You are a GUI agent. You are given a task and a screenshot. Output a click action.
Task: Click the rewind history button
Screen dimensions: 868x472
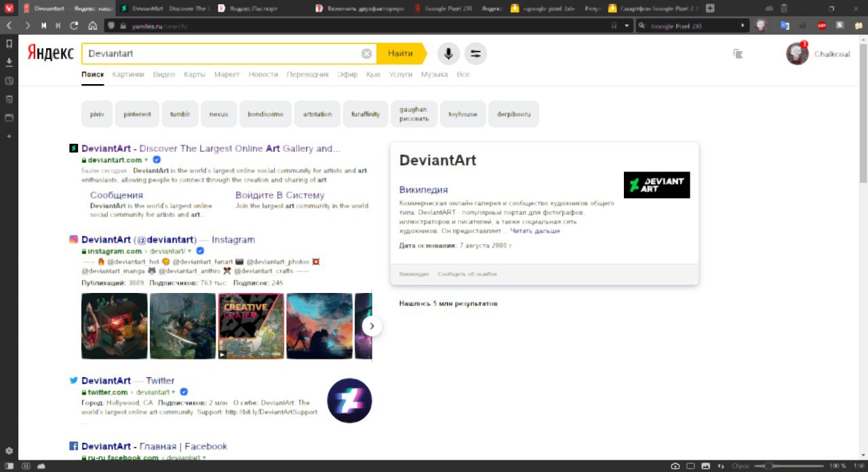click(x=43, y=25)
